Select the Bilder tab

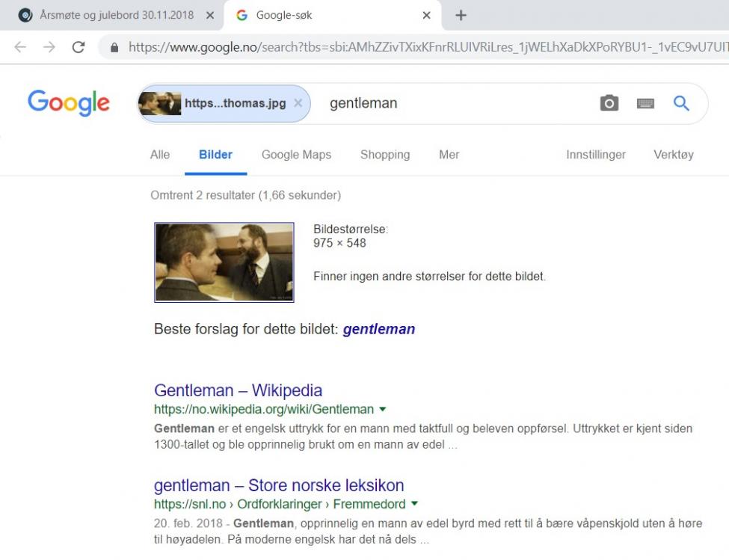click(x=216, y=155)
